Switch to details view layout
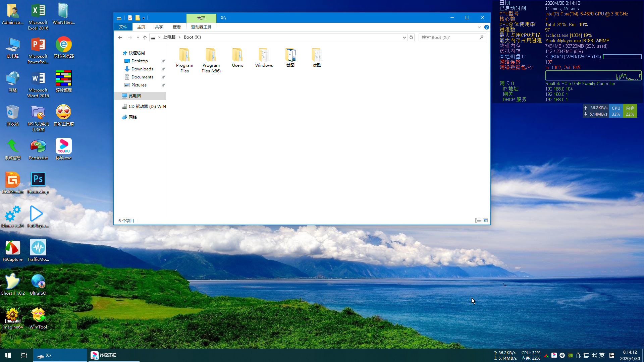Viewport: 644px width, 362px height. click(x=478, y=220)
